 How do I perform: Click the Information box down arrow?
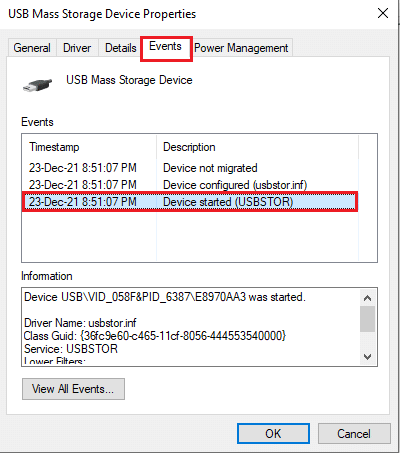point(368,357)
